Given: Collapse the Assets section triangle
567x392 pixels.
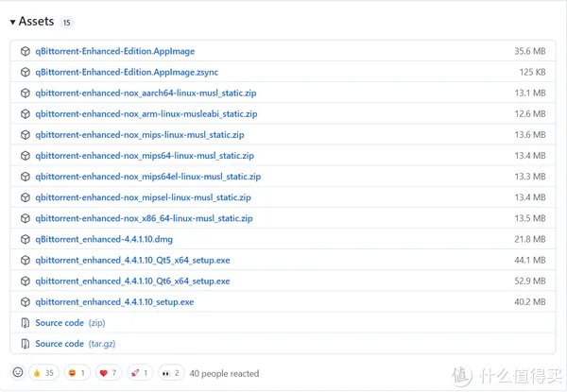Looking at the screenshot, I should click(13, 21).
